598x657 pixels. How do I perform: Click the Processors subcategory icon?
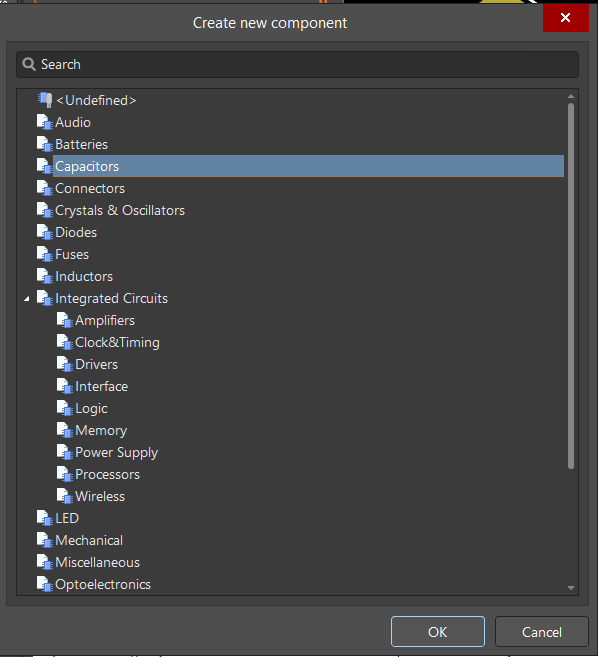65,474
